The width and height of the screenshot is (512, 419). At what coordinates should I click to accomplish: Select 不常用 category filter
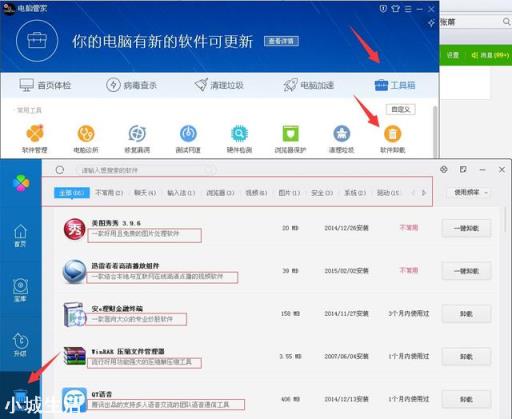(x=109, y=193)
